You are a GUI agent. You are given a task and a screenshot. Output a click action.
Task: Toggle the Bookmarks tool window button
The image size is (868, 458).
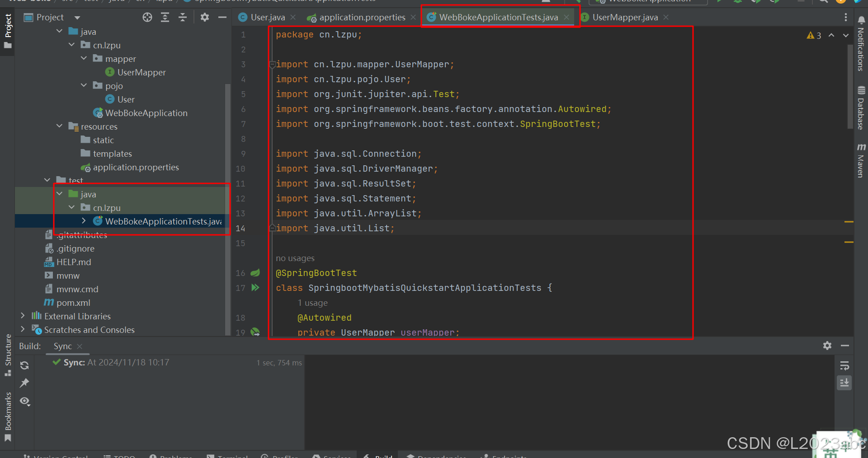[x=8, y=416]
